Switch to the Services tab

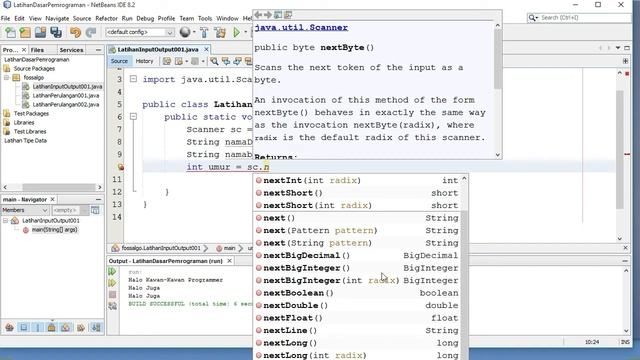tap(71, 50)
